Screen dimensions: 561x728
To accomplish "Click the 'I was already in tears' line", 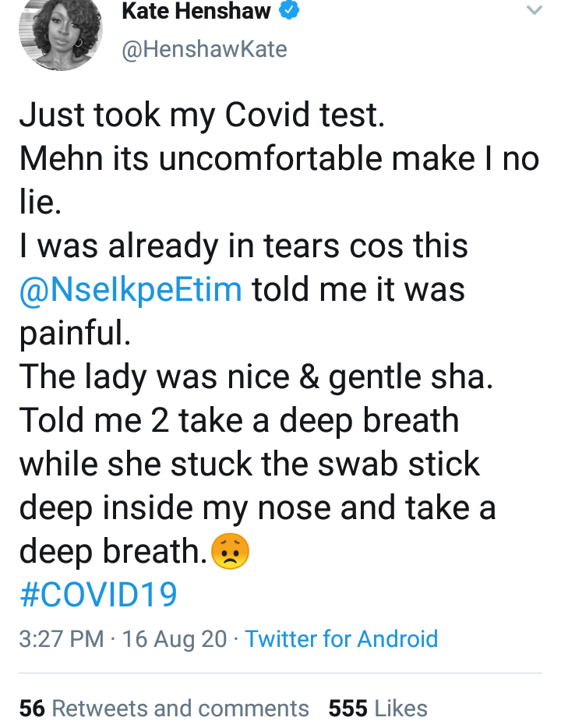I will 244,247.
